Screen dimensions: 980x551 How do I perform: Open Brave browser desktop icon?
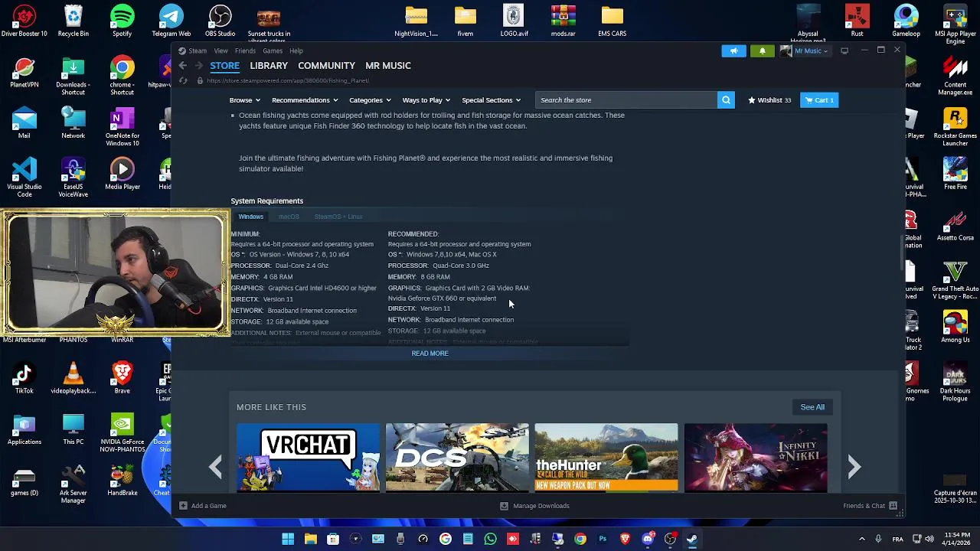click(x=122, y=378)
